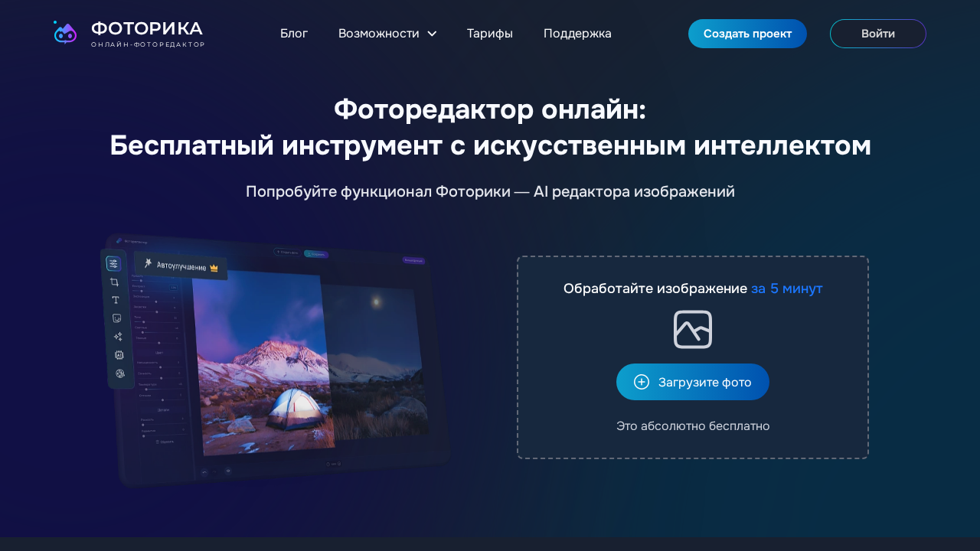This screenshot has height=551, width=980.
Task: Click the AI text tool icon in sidebar
Action: [119, 354]
